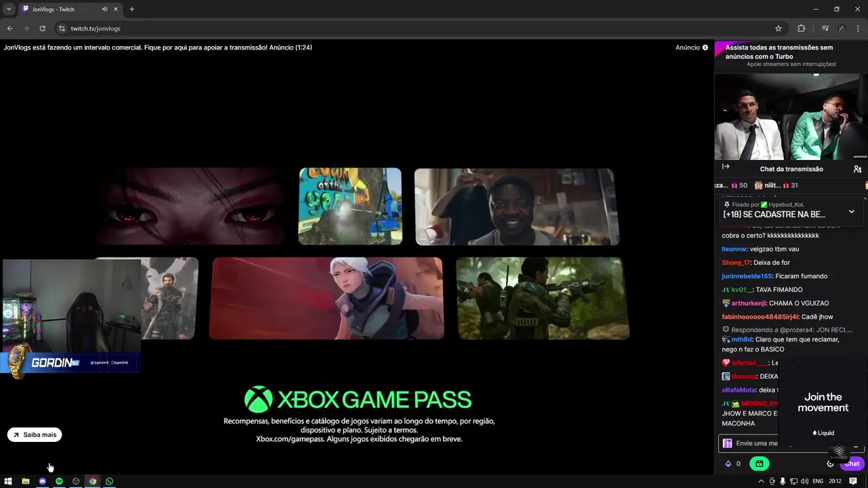Show hidden system tray icons
868x488 pixels.
[x=761, y=481]
